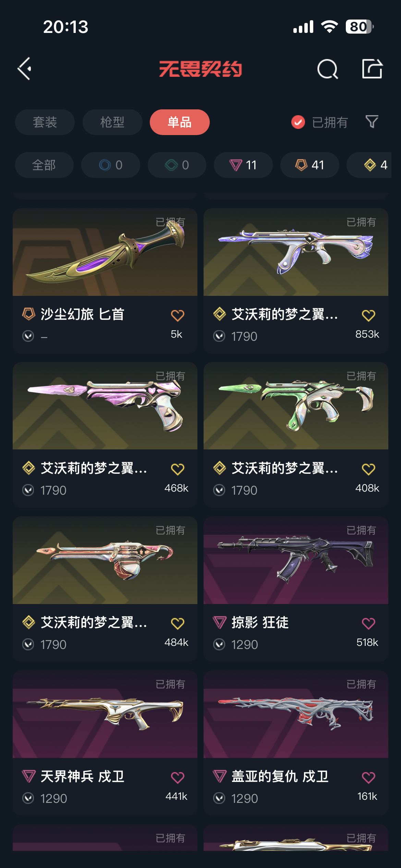Open the 沙尘幻旅 匕首 knife thumbnail
Screen dimensions: 401x868
[x=105, y=252]
